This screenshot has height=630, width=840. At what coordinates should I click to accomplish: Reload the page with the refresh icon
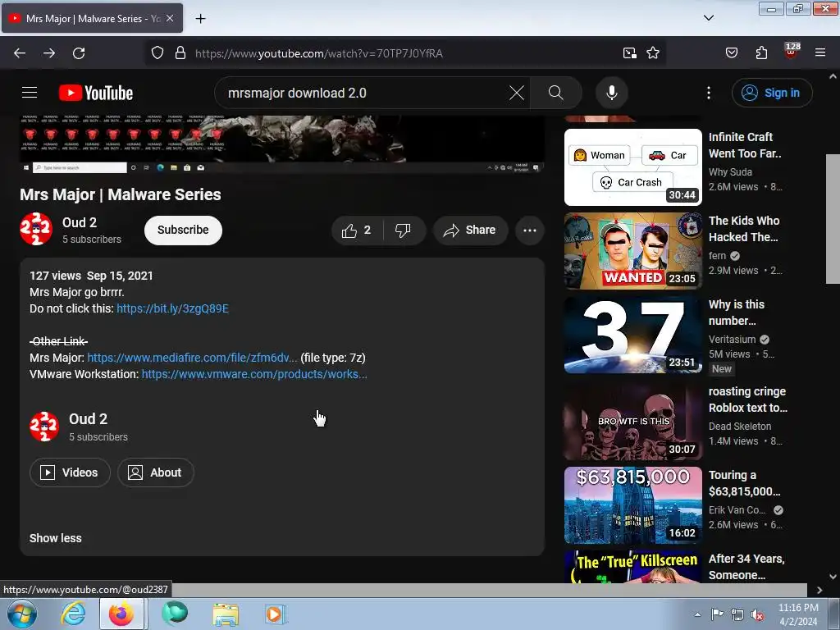(x=79, y=53)
